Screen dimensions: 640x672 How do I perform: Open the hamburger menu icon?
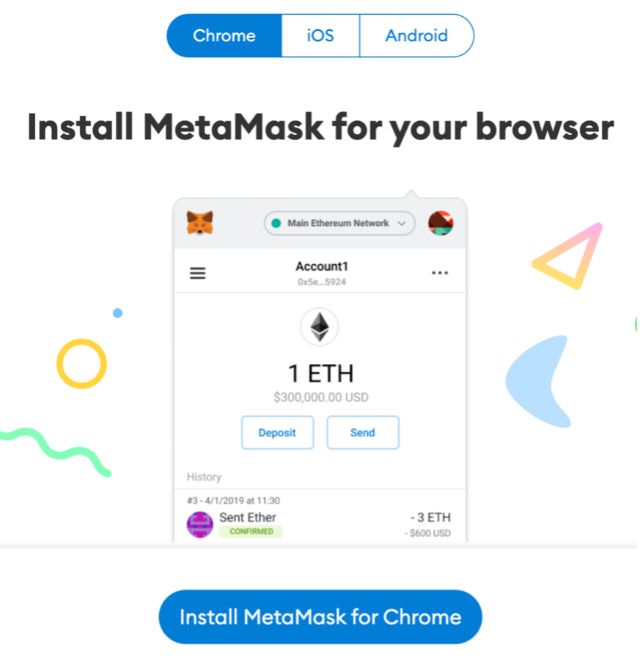(x=198, y=274)
